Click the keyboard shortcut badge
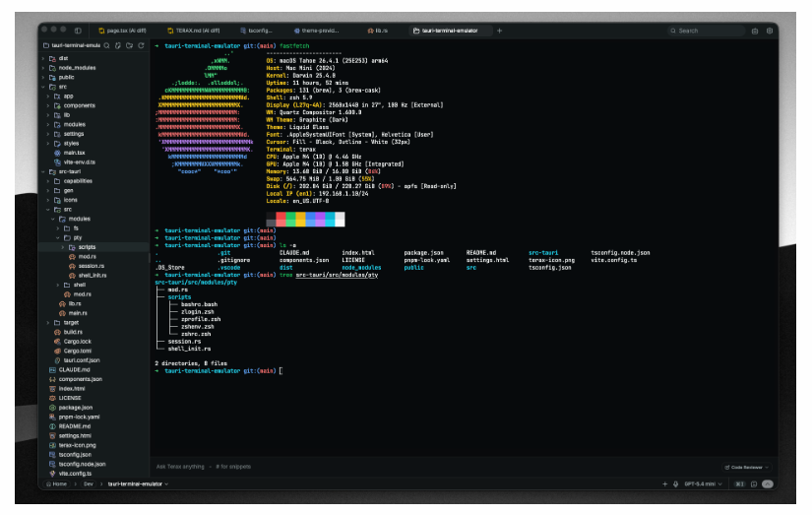 pos(739,484)
